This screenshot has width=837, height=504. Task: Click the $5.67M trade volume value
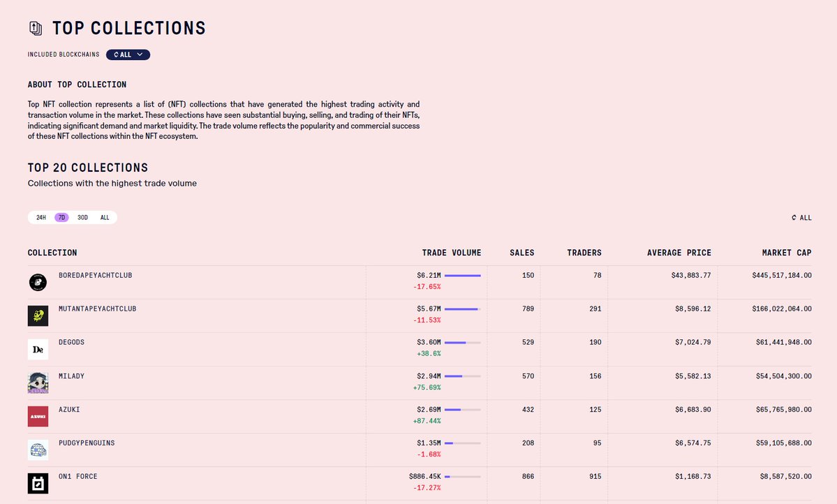[429, 309]
